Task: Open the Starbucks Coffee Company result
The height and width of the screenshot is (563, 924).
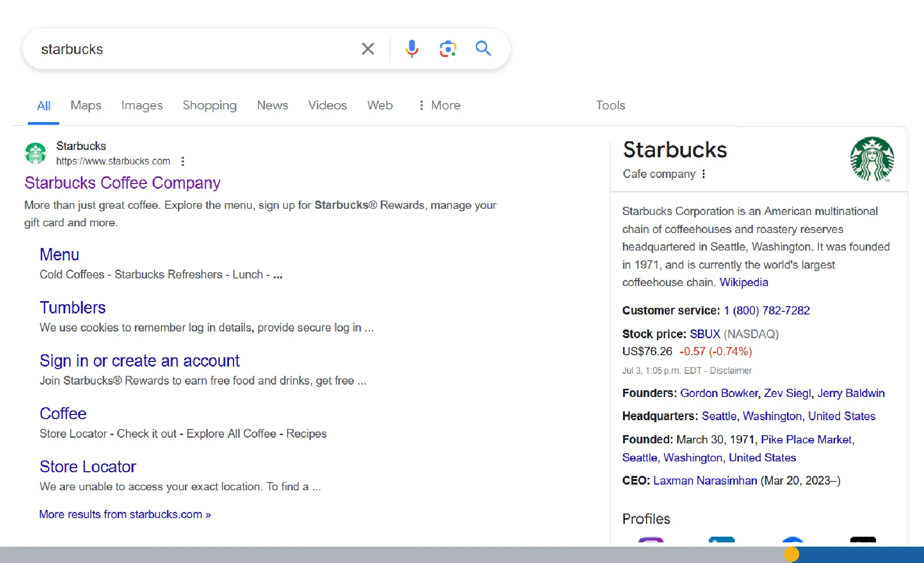Action: click(x=122, y=183)
